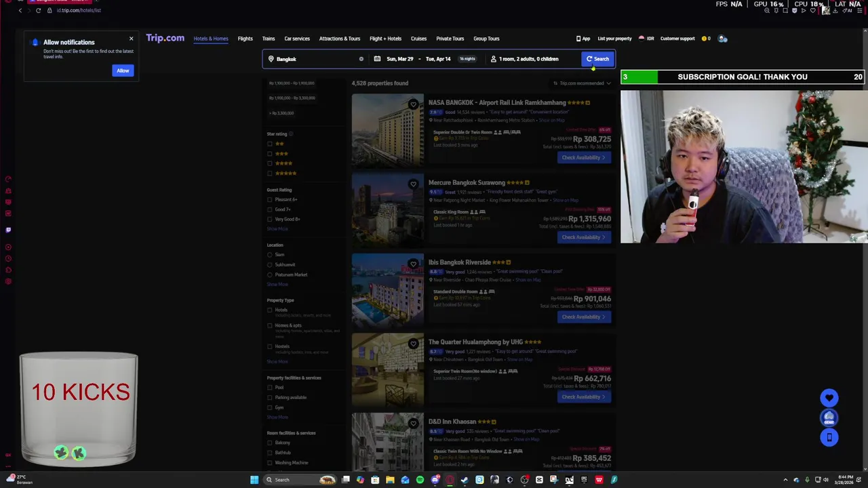Image resolution: width=868 pixels, height=488 pixels.
Task: Check Availability for Mercure Bangkok Surawong
Action: (x=584, y=237)
